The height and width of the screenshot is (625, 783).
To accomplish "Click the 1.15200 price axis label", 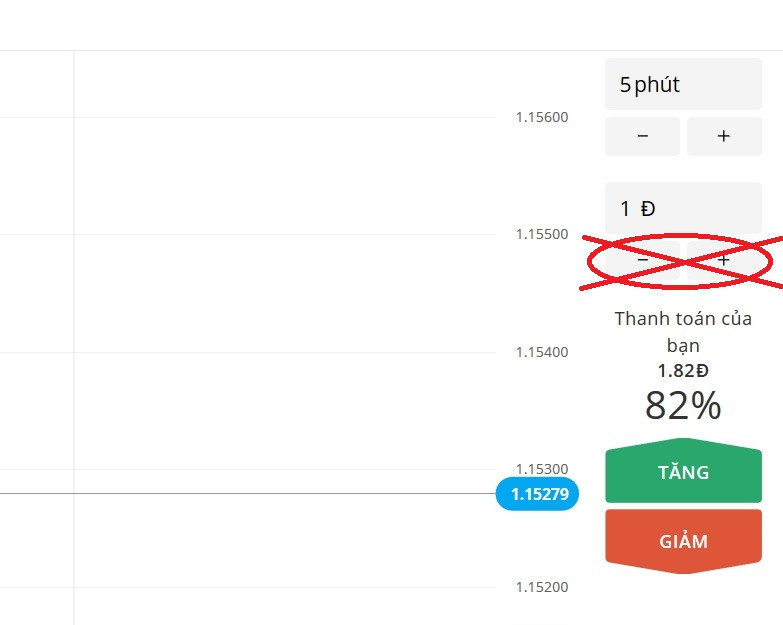I will (542, 587).
